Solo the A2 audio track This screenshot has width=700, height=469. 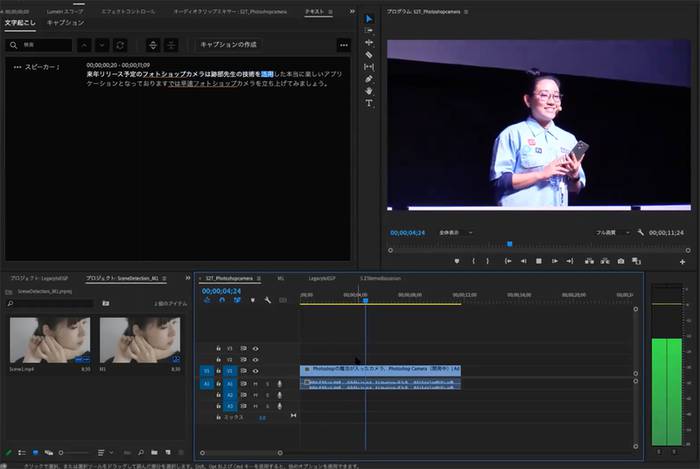tap(267, 395)
